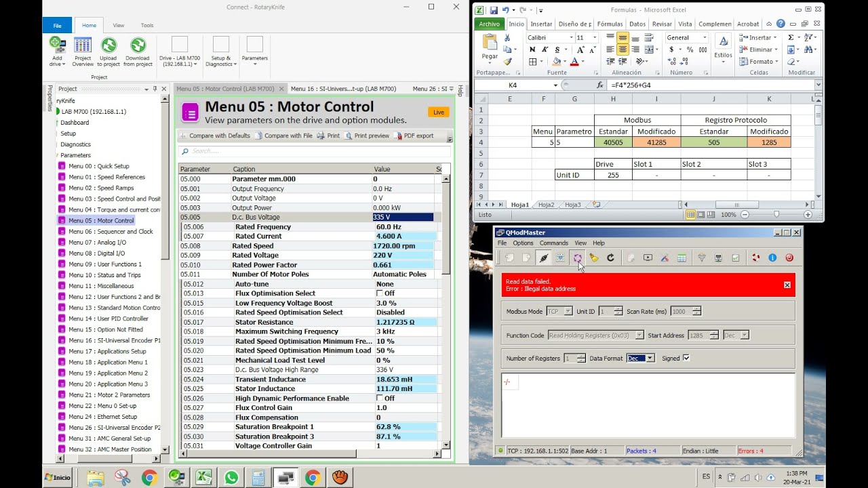Click the Excel Save icon in quick access toolbar
Screen dimensions: 868x488
493,10
